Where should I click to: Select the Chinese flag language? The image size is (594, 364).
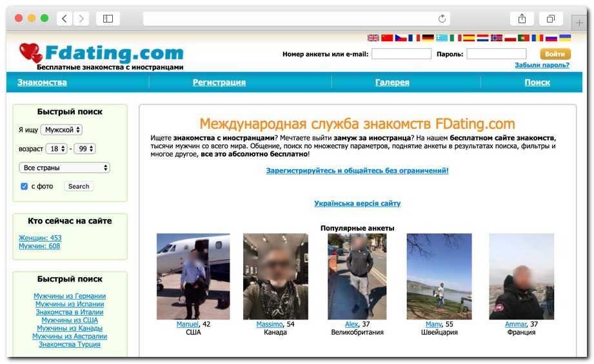point(387,38)
